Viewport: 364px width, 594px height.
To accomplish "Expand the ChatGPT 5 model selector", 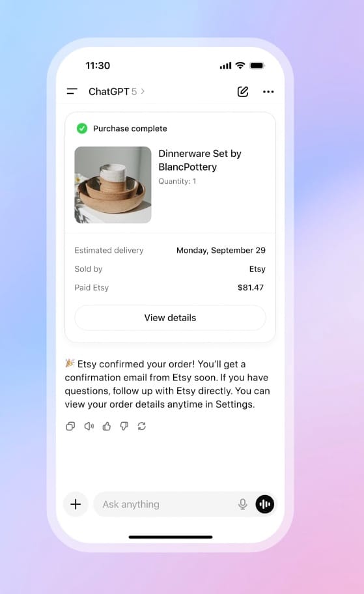I will (x=117, y=92).
